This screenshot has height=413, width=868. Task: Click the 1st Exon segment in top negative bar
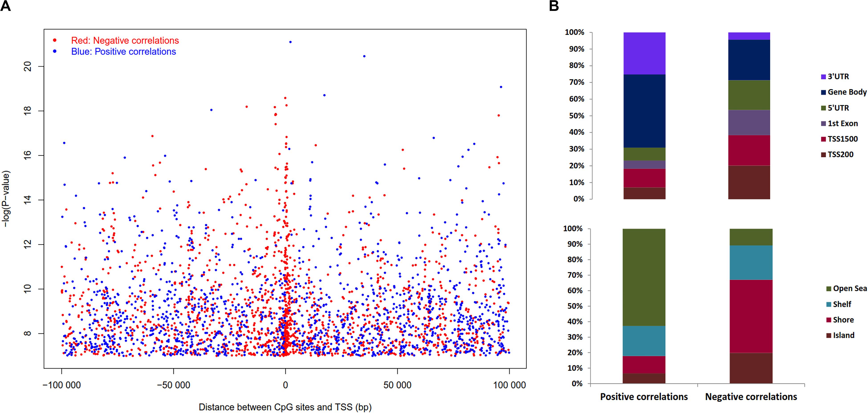pos(749,123)
